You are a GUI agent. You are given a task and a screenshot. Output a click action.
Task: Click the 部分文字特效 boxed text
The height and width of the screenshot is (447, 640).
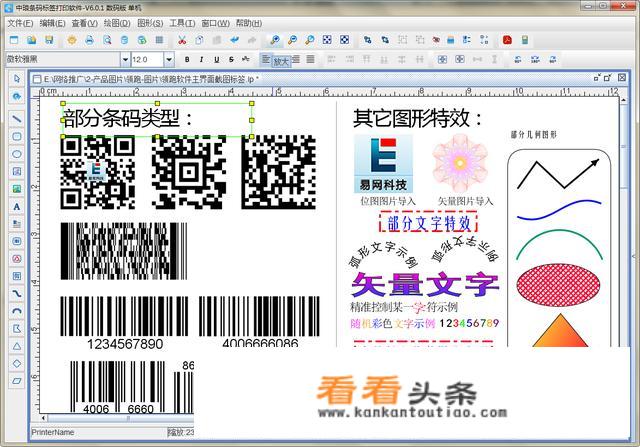(x=428, y=223)
